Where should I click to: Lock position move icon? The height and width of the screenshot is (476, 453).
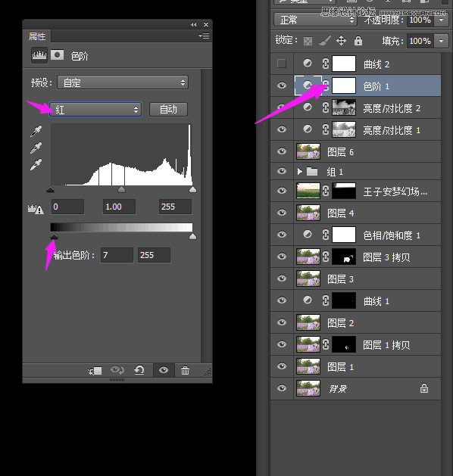(x=341, y=40)
